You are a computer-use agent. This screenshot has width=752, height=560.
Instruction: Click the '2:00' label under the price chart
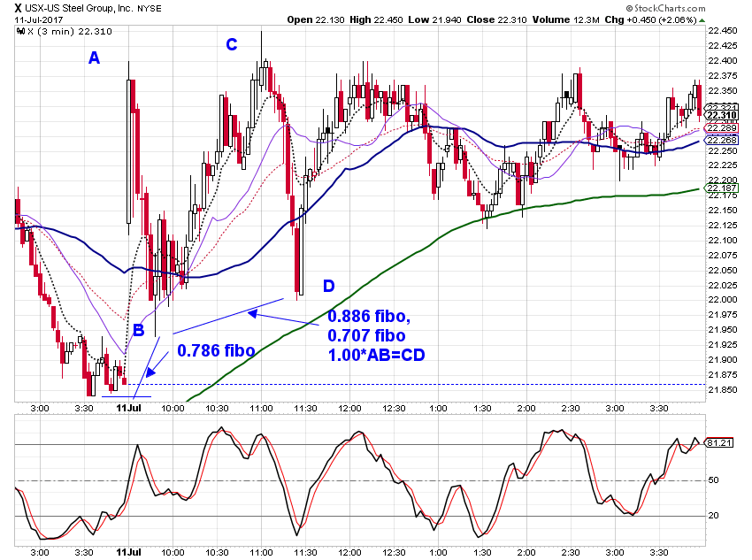coord(526,409)
